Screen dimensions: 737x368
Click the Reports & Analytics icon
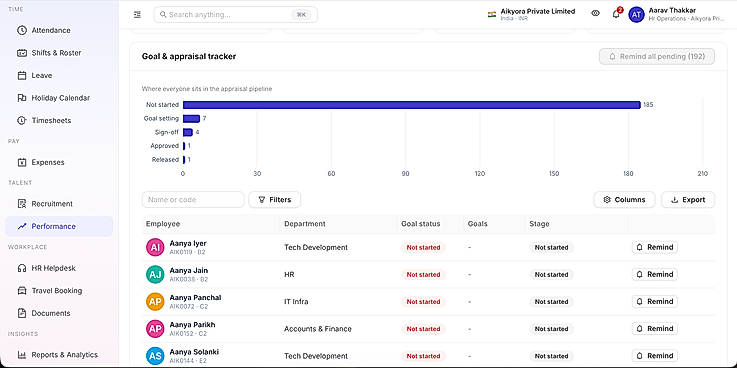22,354
